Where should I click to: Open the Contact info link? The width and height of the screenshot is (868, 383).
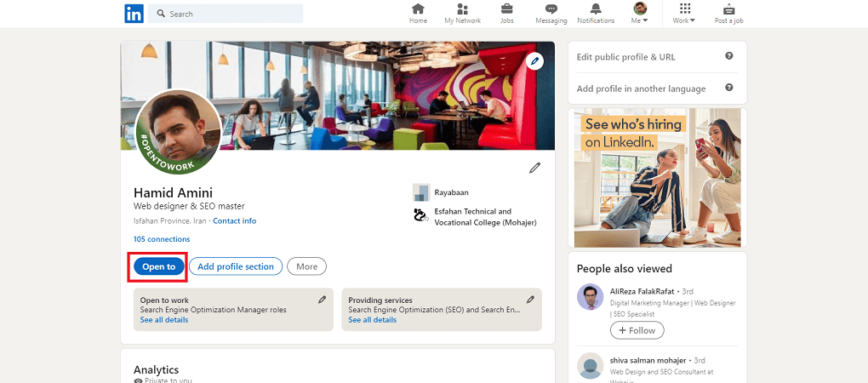(234, 220)
